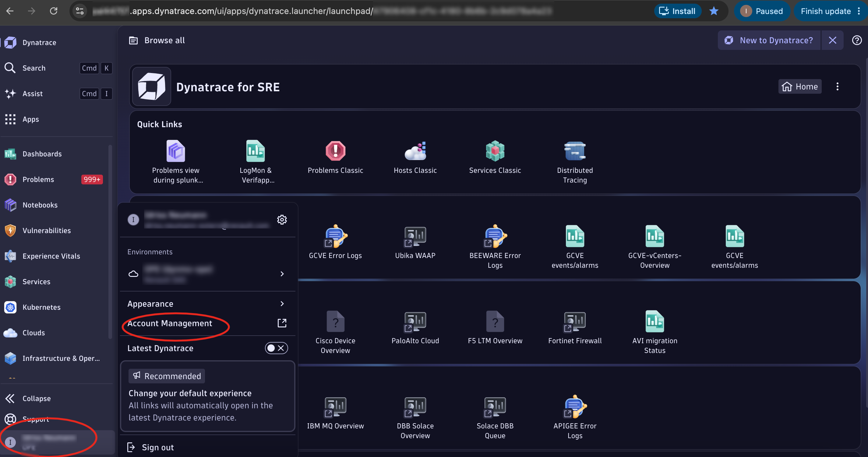This screenshot has height=457, width=868.
Task: Open BEEWARE Error Logs shortcut
Action: [x=495, y=247]
